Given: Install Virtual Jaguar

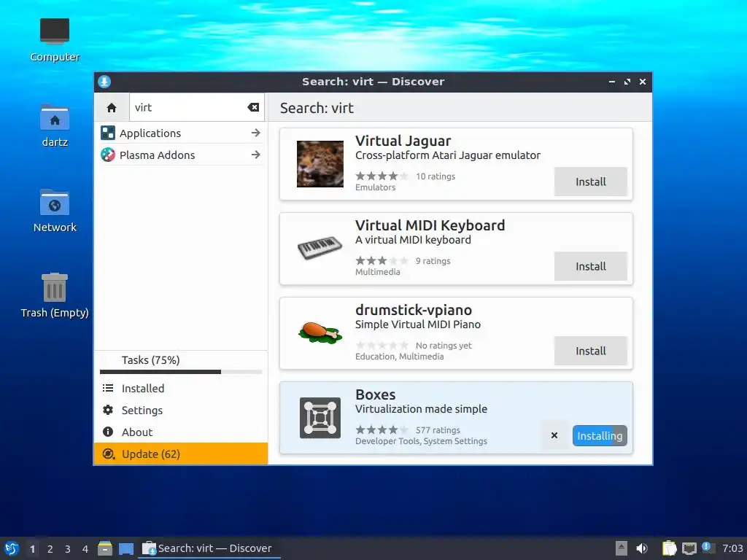Looking at the screenshot, I should [590, 182].
